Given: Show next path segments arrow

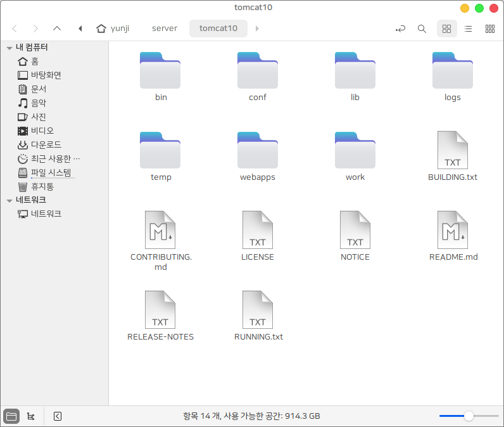Looking at the screenshot, I should (x=257, y=29).
